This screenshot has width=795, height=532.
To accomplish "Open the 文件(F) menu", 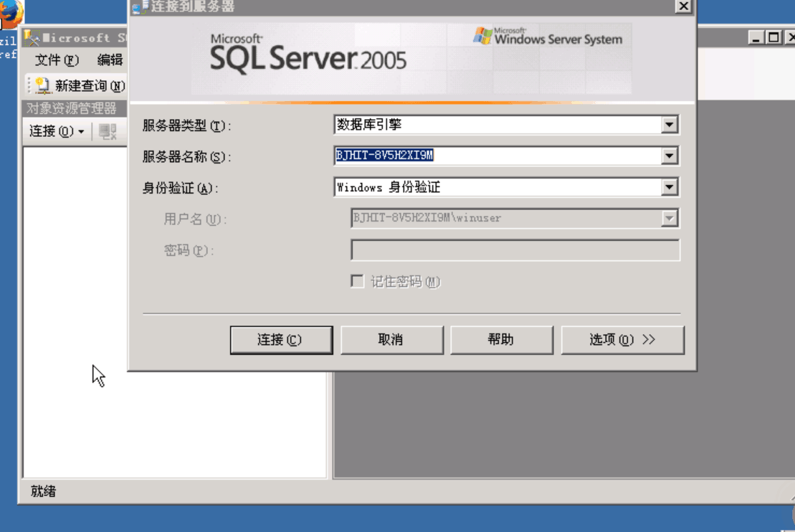I will pyautogui.click(x=57, y=60).
